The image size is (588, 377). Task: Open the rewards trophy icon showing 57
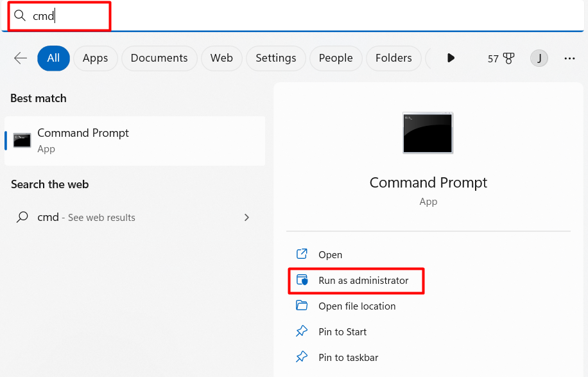508,58
